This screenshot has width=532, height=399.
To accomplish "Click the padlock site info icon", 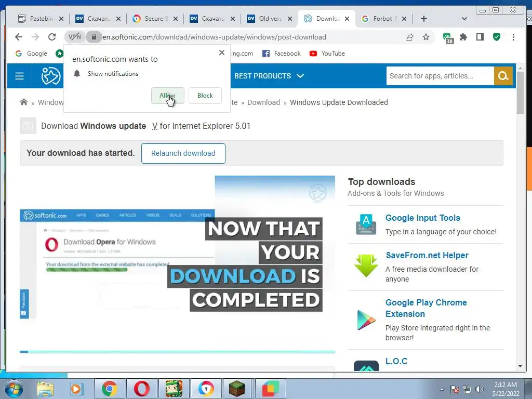I will click(x=94, y=37).
